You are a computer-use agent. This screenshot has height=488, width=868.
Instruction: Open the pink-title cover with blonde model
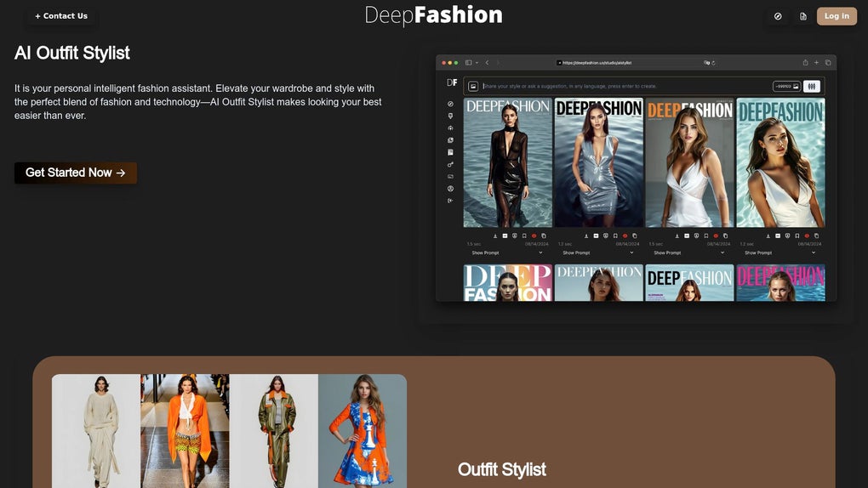pos(780,283)
